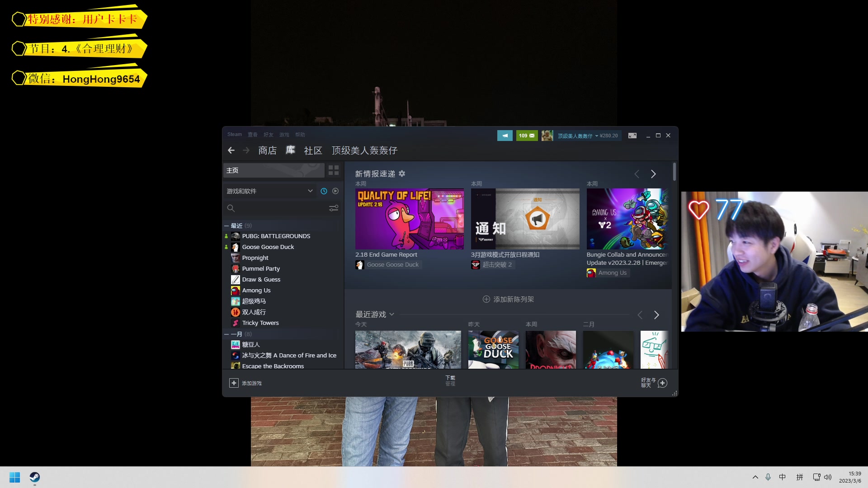
Task: Open the 最近游戏 shelf dropdown
Action: pyautogui.click(x=392, y=314)
